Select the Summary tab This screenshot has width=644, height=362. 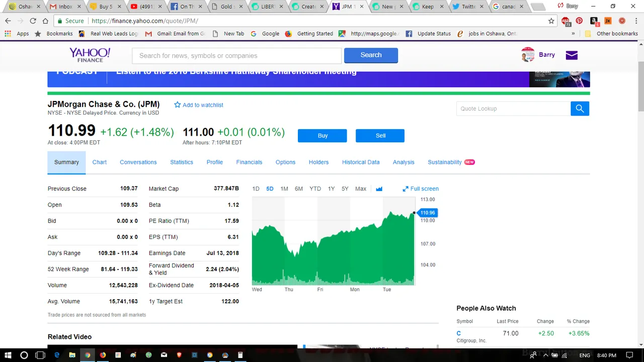66,162
